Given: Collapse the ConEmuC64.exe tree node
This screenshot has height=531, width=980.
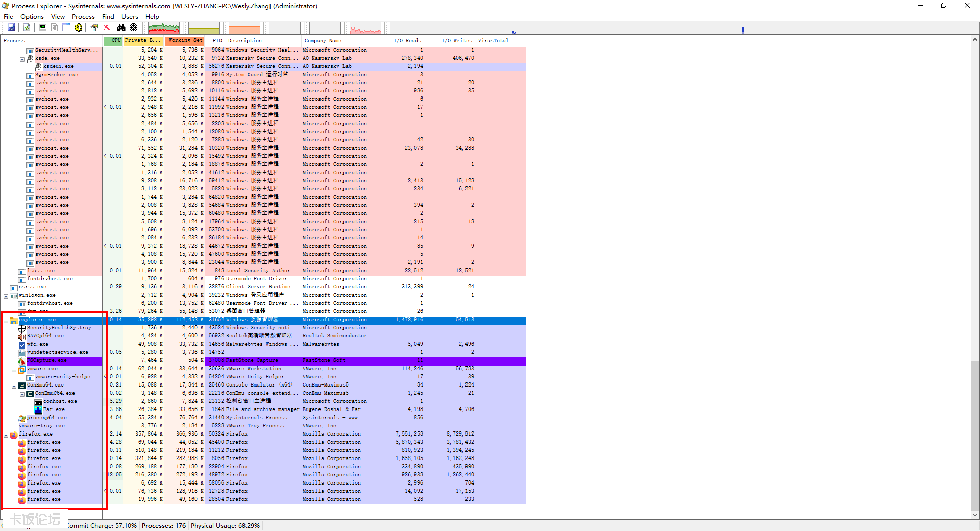Looking at the screenshot, I should click(x=22, y=394).
